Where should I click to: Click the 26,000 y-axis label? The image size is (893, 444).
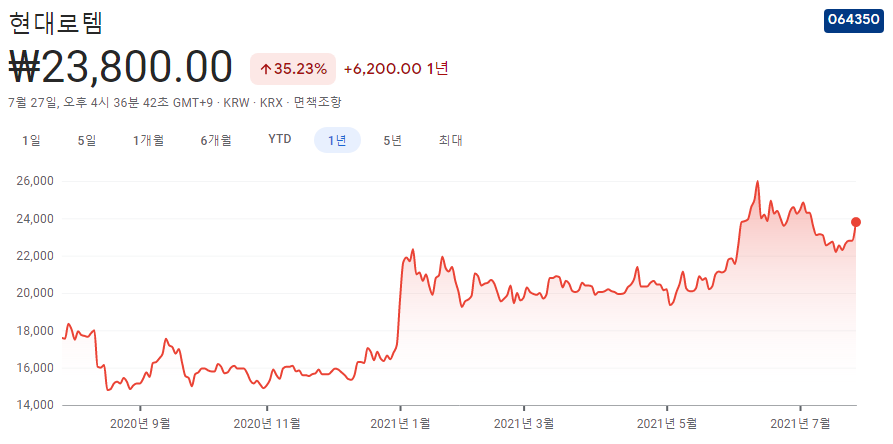tap(36, 181)
